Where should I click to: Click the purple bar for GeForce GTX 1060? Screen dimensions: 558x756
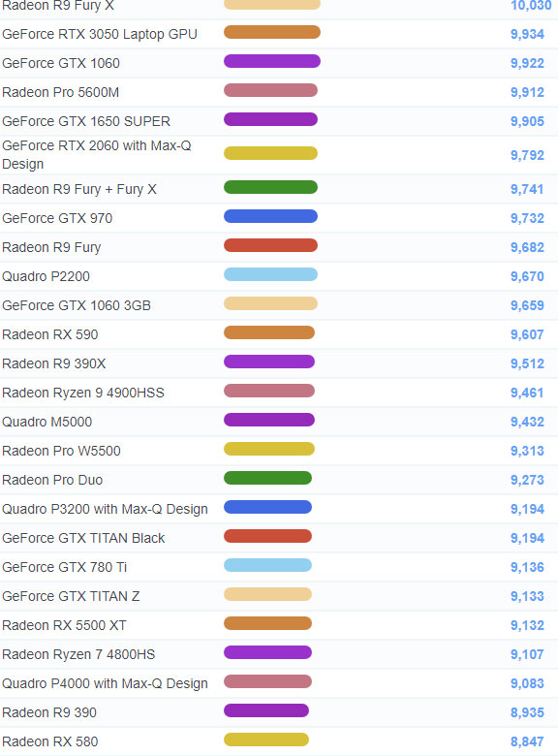(x=272, y=61)
